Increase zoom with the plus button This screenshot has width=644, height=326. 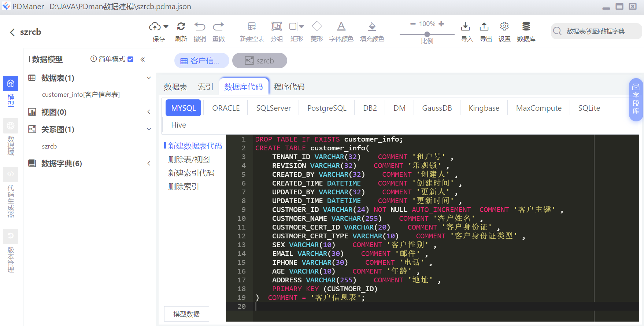coord(441,24)
